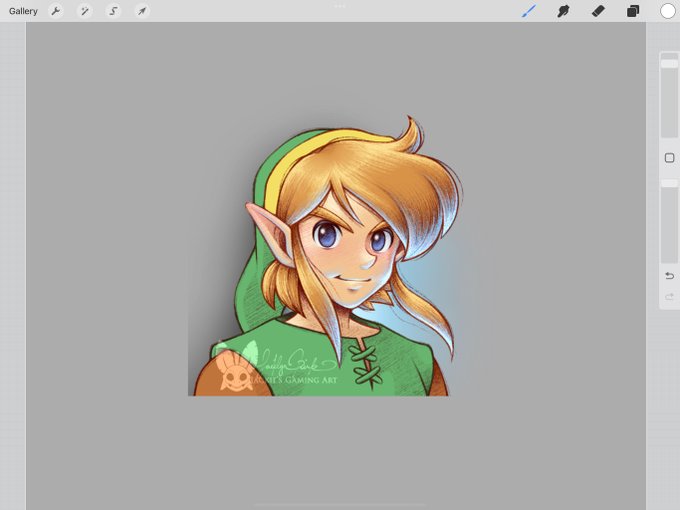The height and width of the screenshot is (510, 680).
Task: Open the Actions wrench menu
Action: (56, 11)
